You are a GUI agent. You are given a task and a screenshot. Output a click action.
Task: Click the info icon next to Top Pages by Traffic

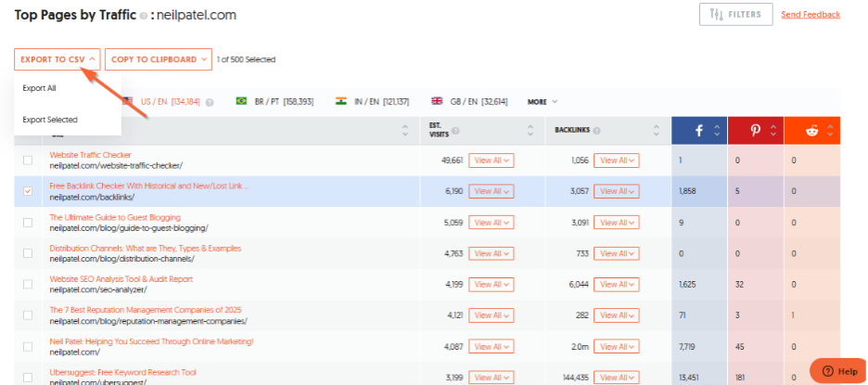(x=144, y=16)
